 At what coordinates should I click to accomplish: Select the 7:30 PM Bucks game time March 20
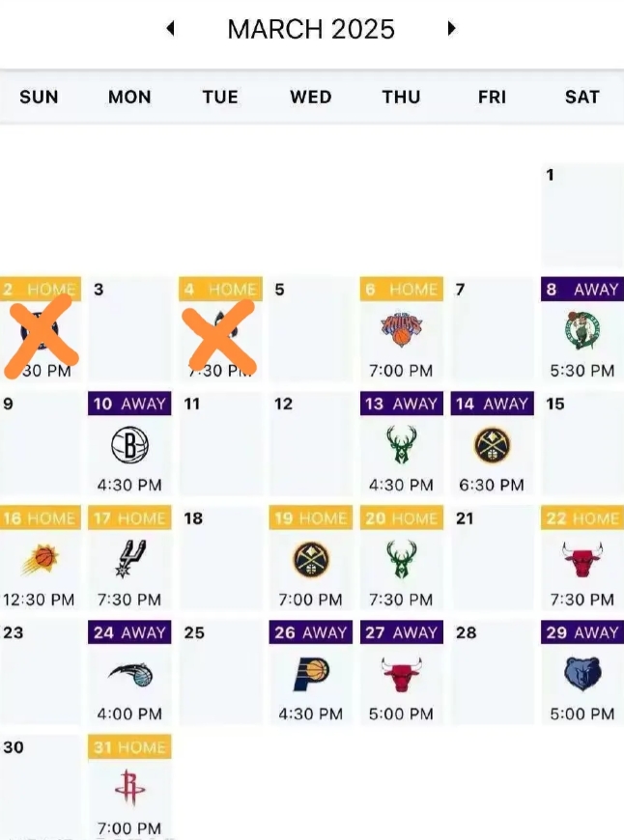(401, 600)
